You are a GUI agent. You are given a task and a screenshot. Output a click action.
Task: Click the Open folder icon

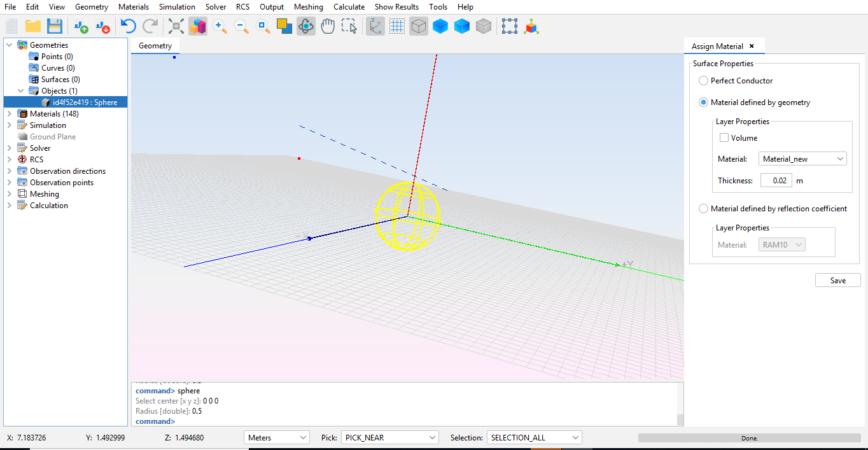[x=33, y=26]
